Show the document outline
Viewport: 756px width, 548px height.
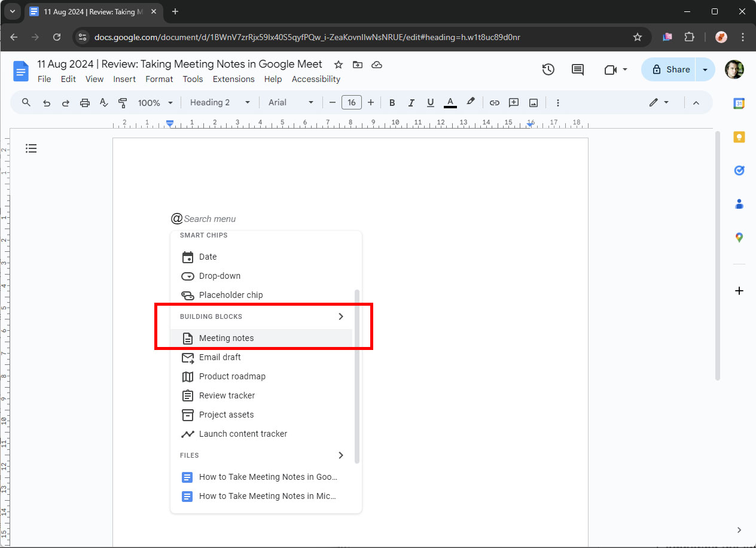pos(31,148)
